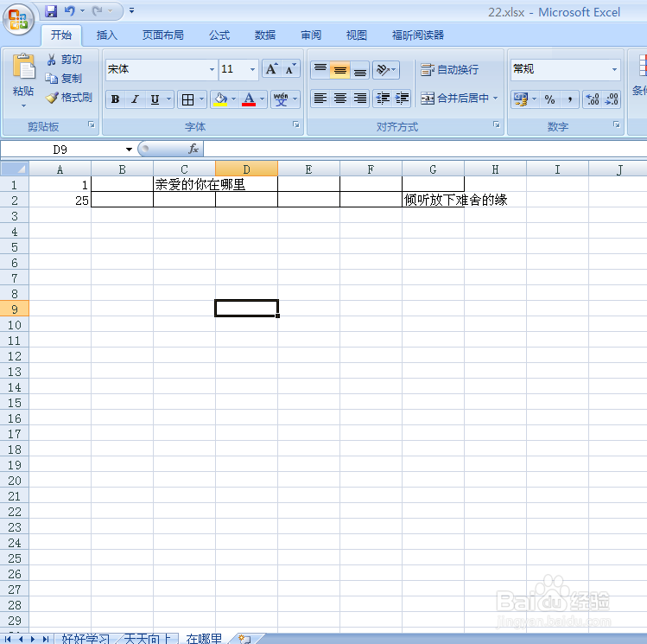Viewport: 647px width, 644px height.
Task: Expand the 合并后居中 dropdown arrow
Action: [x=495, y=99]
